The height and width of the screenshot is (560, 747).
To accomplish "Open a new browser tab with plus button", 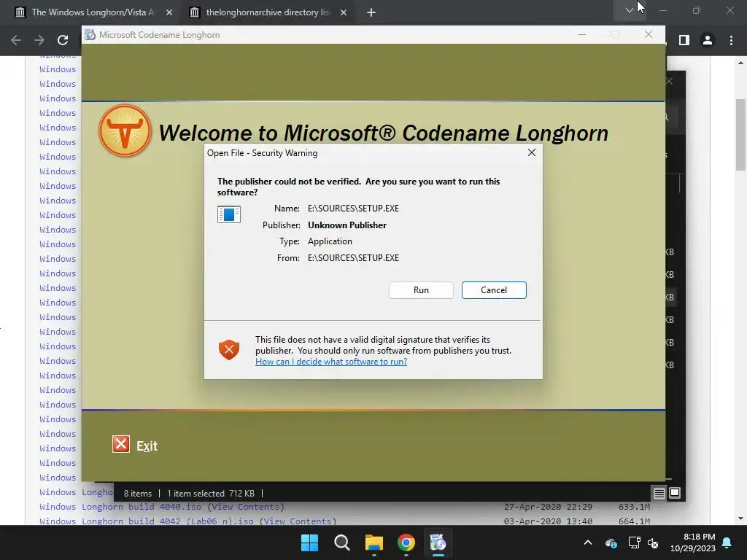I will (x=371, y=12).
